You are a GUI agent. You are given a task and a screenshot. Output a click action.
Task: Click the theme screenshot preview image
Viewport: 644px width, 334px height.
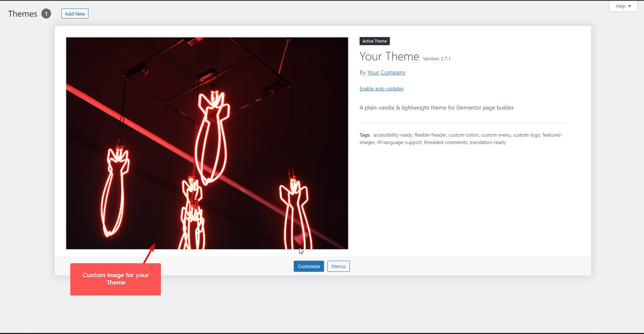pyautogui.click(x=207, y=142)
